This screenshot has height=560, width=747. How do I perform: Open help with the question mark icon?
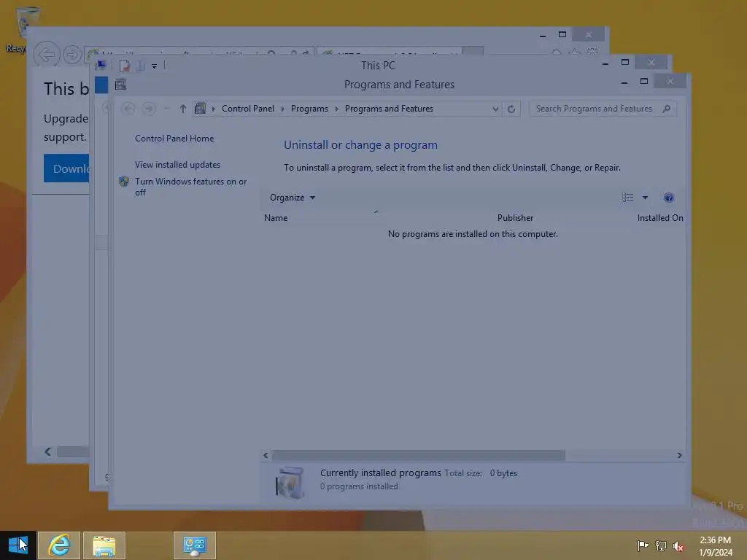click(x=668, y=198)
